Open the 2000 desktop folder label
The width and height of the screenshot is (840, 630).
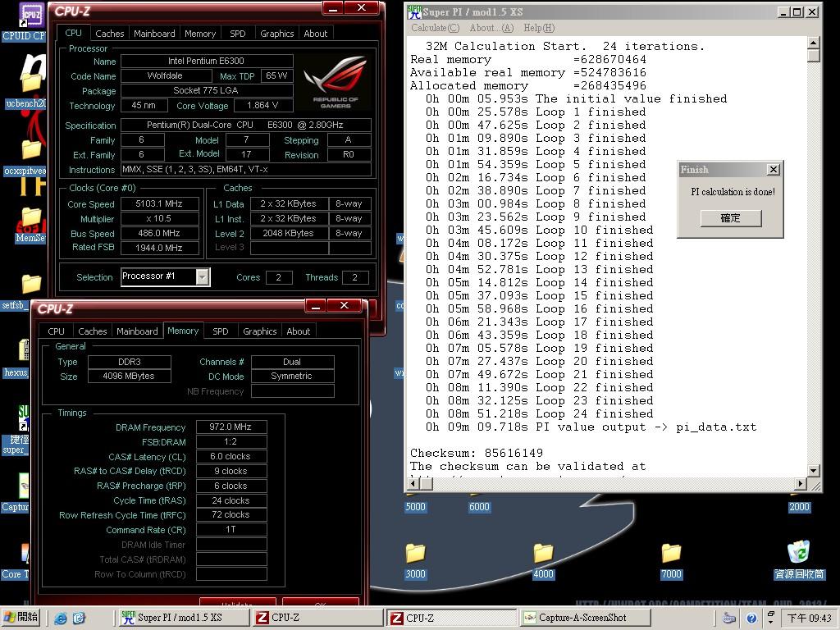pos(799,507)
